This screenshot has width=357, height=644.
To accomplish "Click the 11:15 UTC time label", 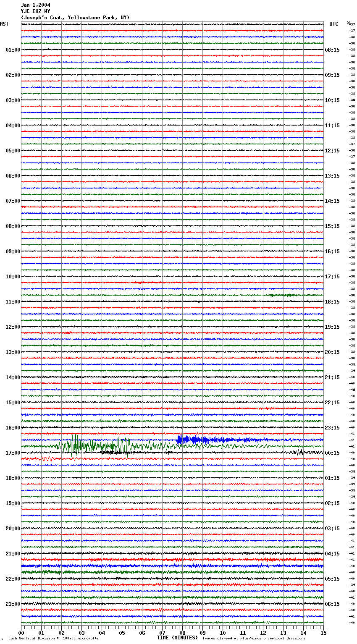I will pos(332,126).
